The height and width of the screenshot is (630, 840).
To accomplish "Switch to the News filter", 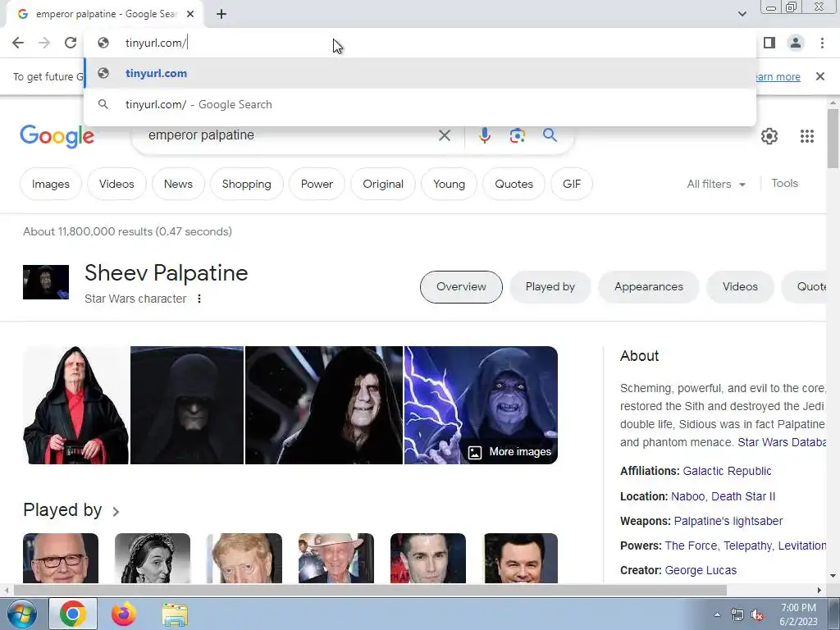I will pyautogui.click(x=178, y=184).
